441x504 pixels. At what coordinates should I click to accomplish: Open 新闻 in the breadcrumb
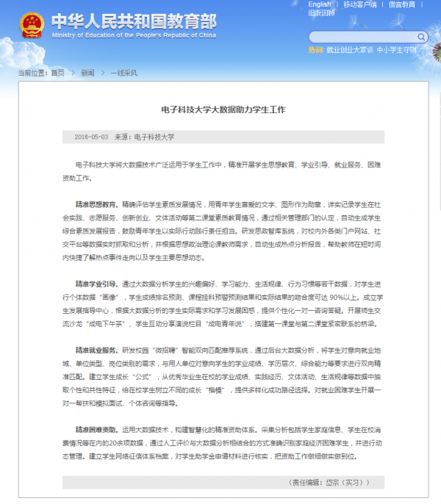tap(87, 73)
